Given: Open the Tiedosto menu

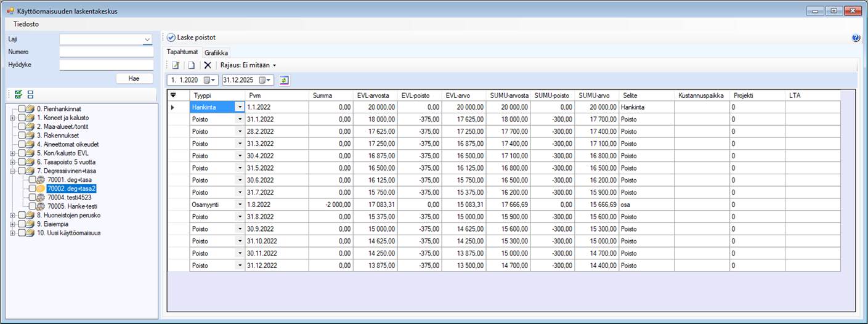Looking at the screenshot, I should [x=26, y=25].
